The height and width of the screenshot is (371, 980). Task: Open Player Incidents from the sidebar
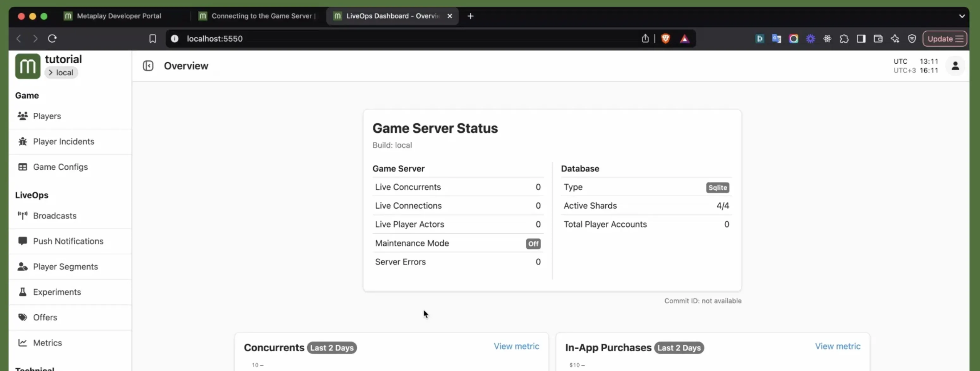pos(23,141)
